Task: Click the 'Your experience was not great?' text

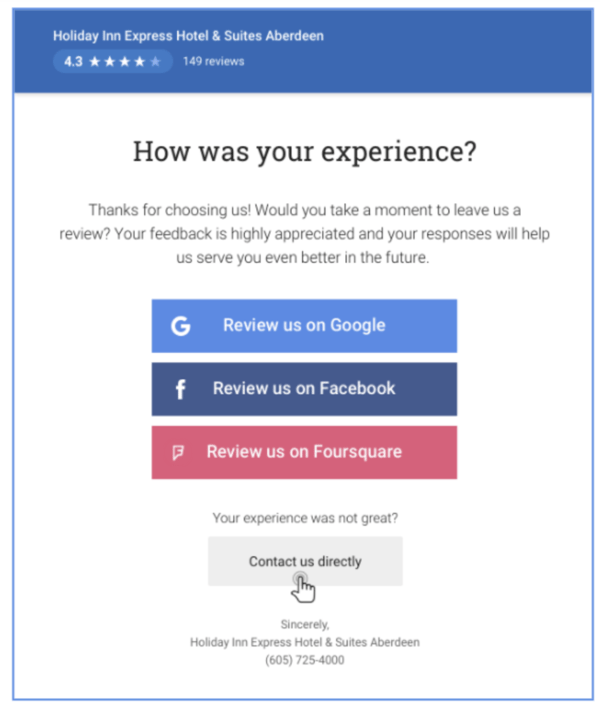Action: coord(305,518)
